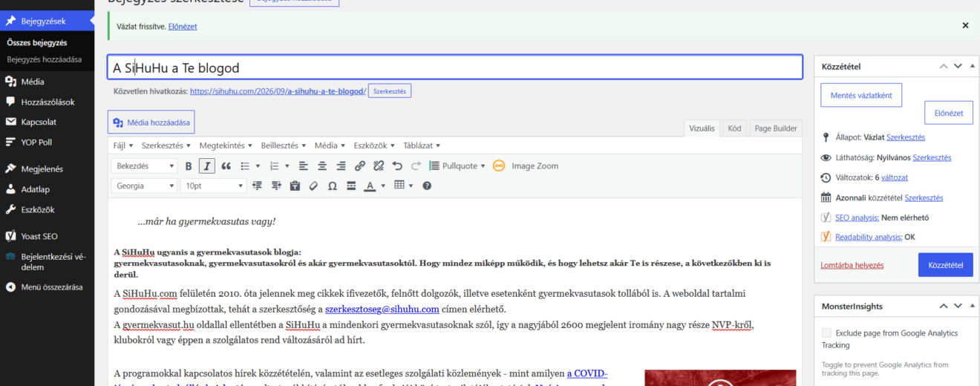Open the Táblázat editor menu
Image resolution: width=980 pixels, height=386 pixels.
click(422, 145)
